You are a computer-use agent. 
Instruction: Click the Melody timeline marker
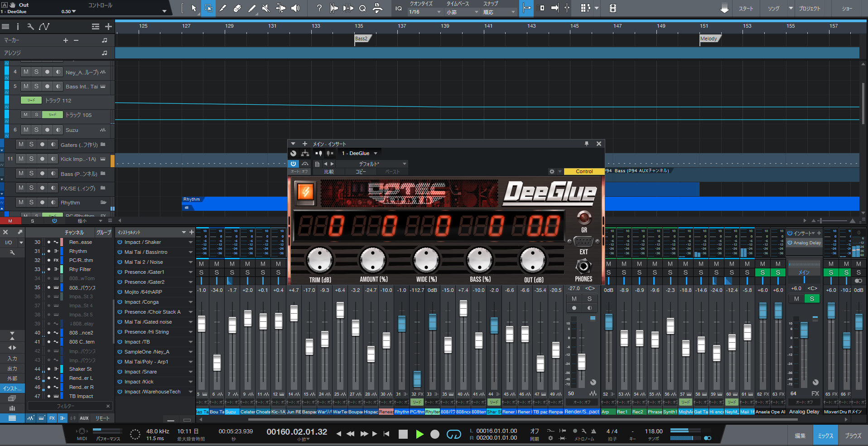(709, 39)
